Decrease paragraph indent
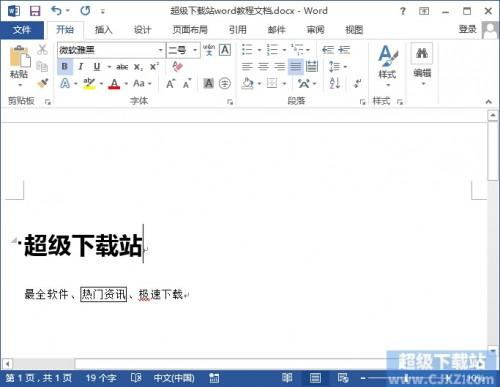Viewport: 500px width, 387px height. click(328, 50)
